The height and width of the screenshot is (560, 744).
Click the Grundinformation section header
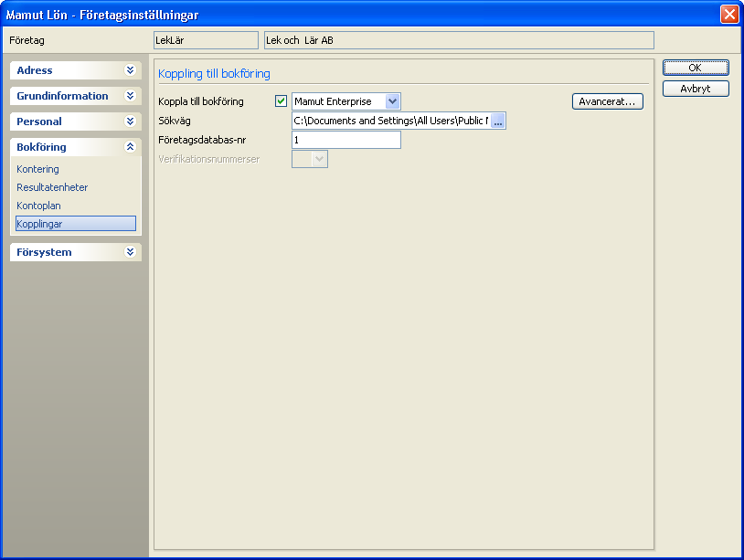pos(76,96)
